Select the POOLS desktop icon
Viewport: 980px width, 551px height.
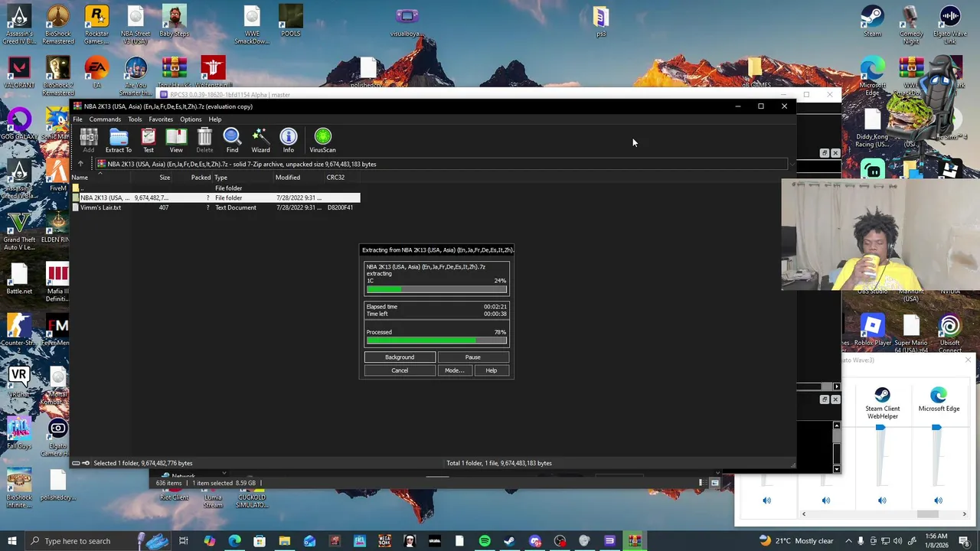click(x=290, y=22)
